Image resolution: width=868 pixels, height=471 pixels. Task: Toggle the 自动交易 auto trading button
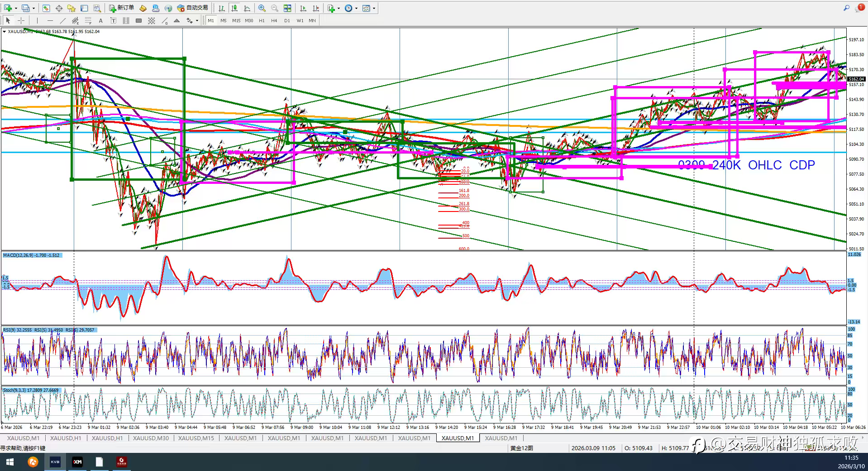[x=193, y=8]
